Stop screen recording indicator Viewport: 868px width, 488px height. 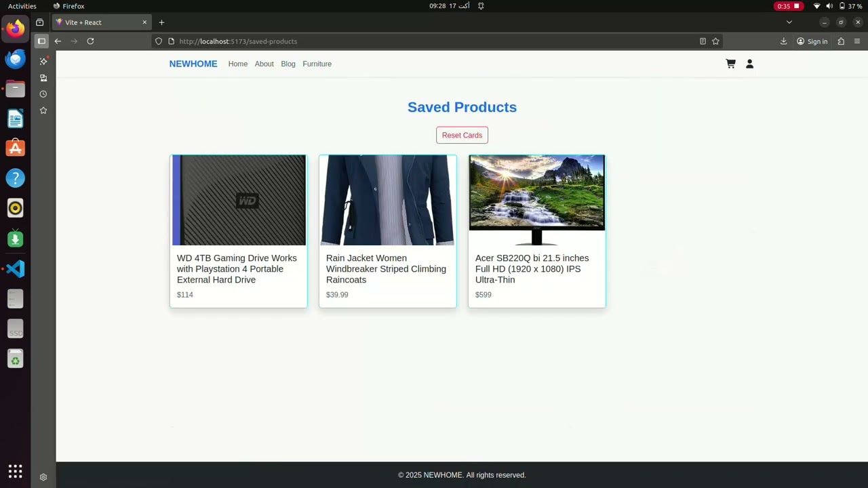(789, 6)
